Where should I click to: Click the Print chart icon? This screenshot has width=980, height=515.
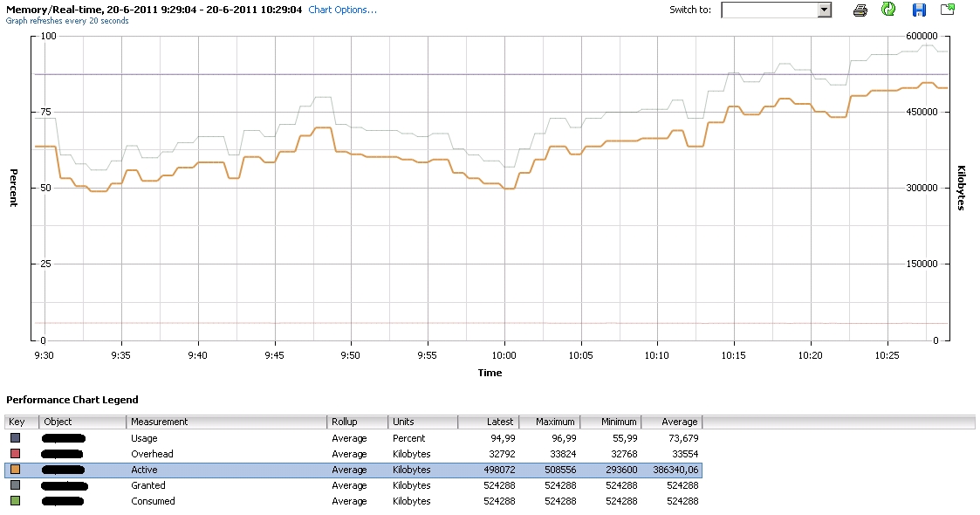click(860, 10)
